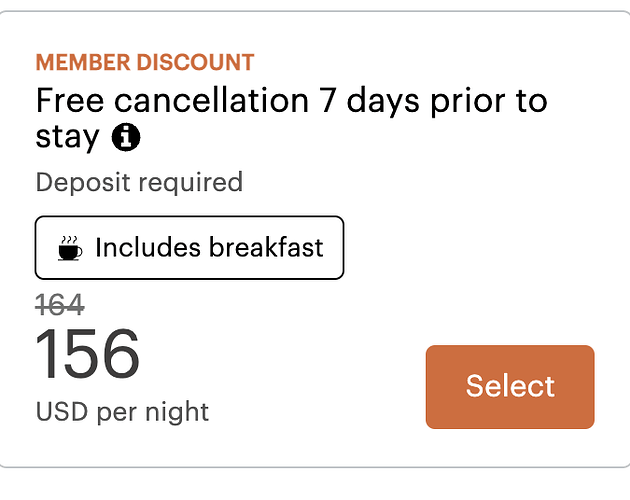Click the word cancellation in the heading
The height and width of the screenshot is (500, 630).
tap(211, 100)
